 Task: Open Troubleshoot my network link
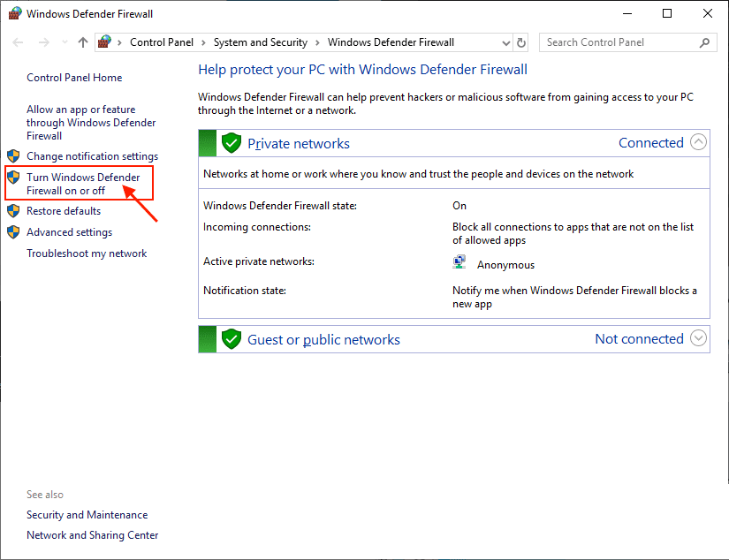[x=87, y=254]
